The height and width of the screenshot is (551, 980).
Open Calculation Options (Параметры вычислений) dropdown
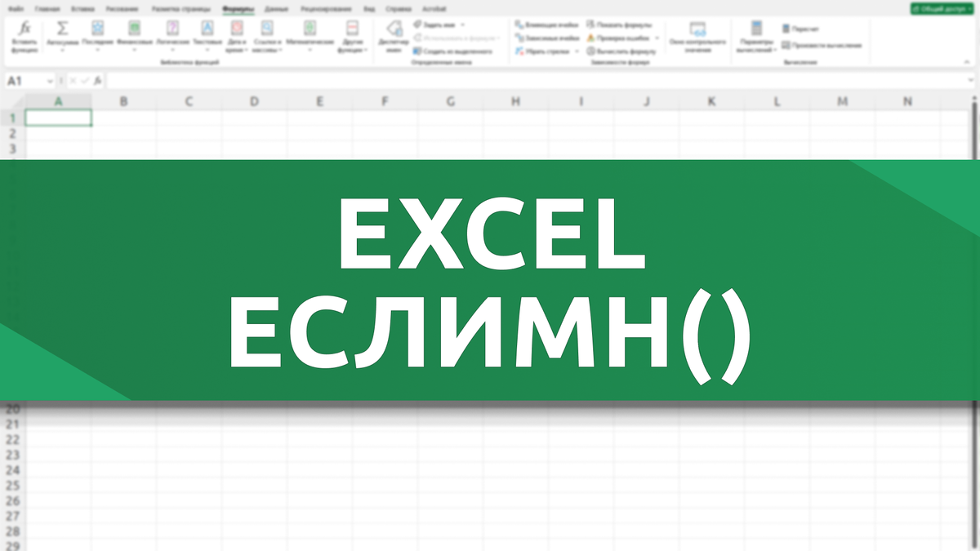point(756,37)
